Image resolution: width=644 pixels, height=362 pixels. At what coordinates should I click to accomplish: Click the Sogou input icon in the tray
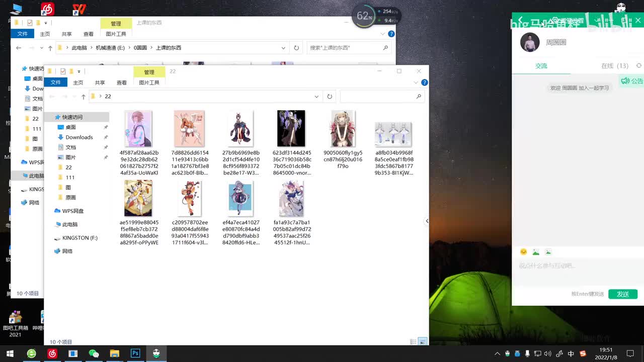pyautogui.click(x=583, y=353)
